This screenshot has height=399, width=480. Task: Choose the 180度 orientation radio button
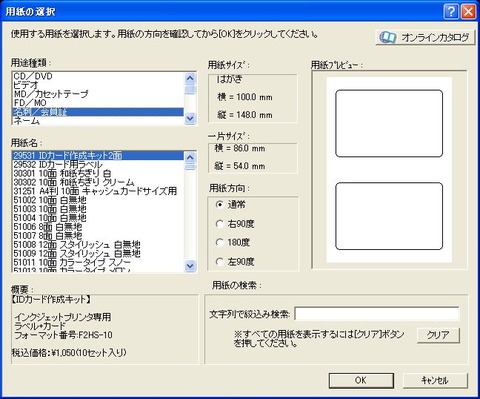[219, 242]
